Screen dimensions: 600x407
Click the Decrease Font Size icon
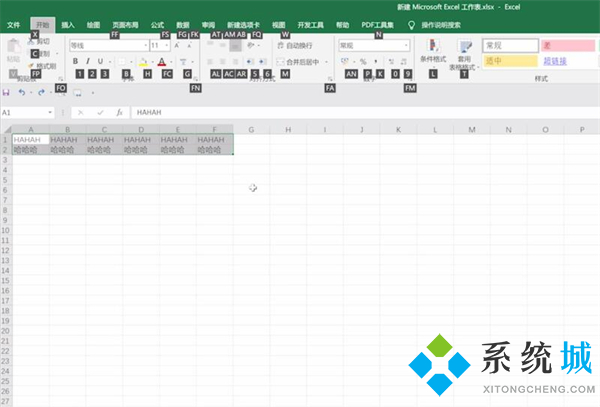pos(189,46)
